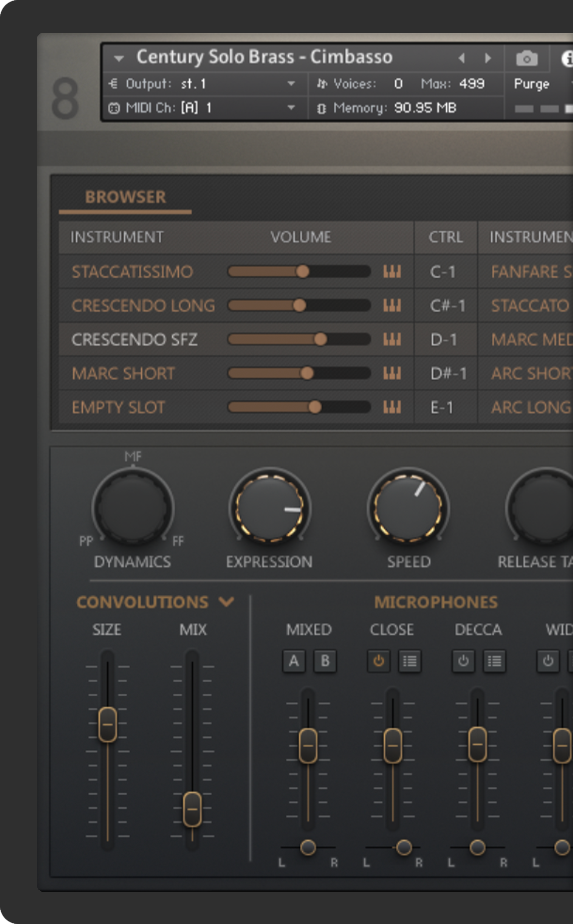Click the convolution MIX fader
Viewport: 573px width, 924px height.
[192, 809]
